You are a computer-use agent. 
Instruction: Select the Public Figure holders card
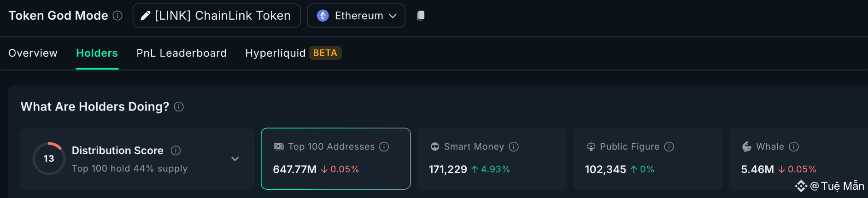pyautogui.click(x=648, y=158)
